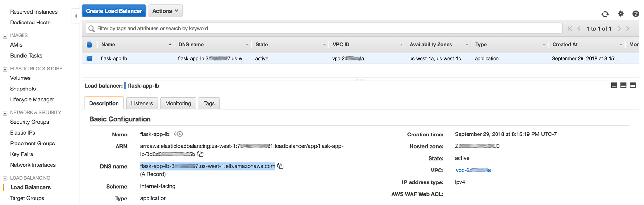Click the highlighted DNS name text
This screenshot has height=205, width=644.
click(x=208, y=166)
